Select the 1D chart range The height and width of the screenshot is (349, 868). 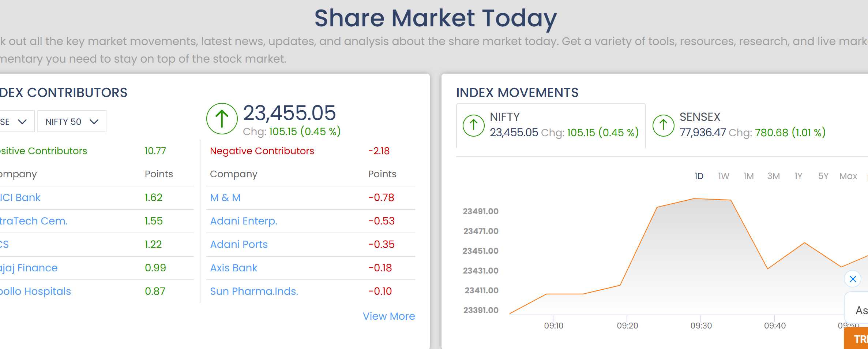(699, 176)
